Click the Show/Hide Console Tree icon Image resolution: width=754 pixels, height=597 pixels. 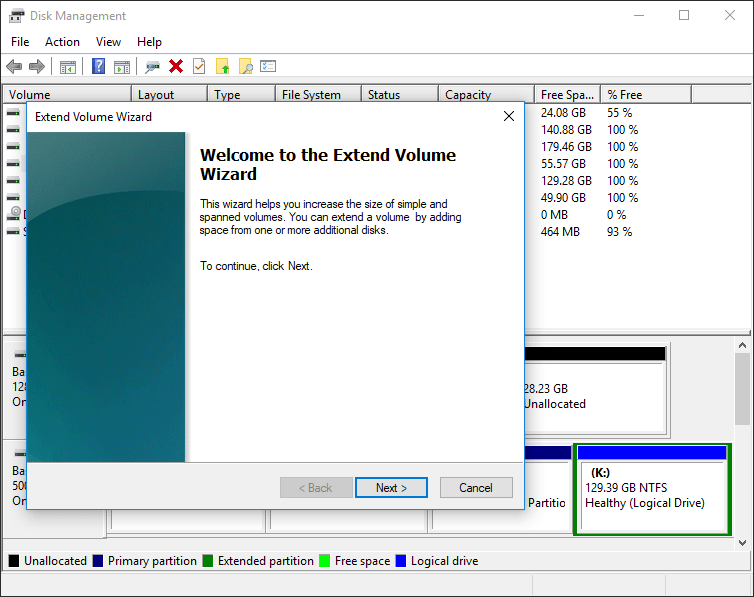click(68, 67)
